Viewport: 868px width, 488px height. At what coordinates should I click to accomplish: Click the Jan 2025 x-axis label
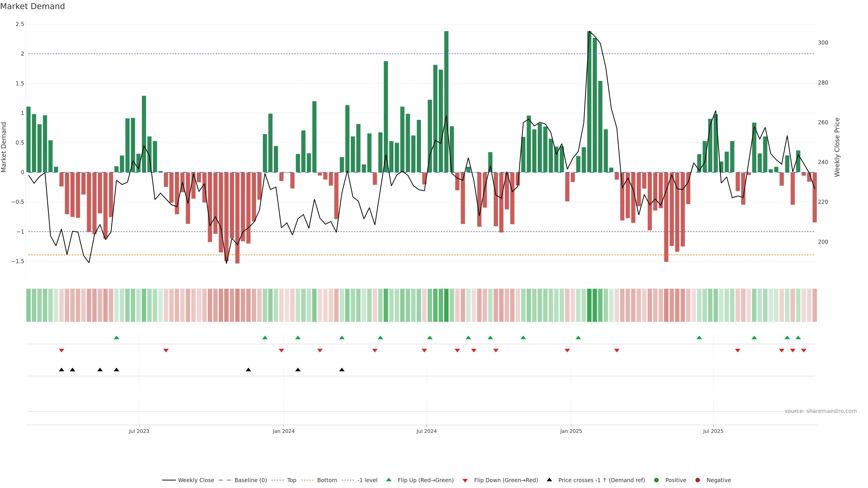(571, 431)
